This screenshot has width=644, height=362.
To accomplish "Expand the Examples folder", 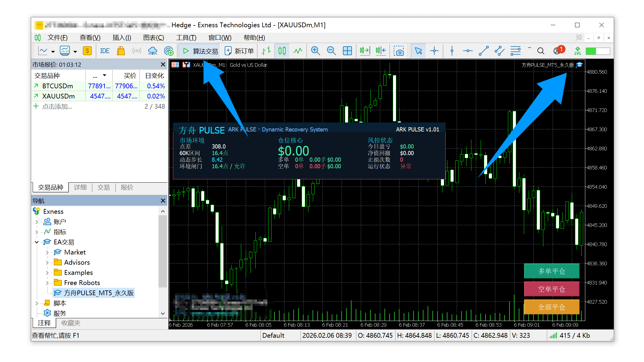I will pos(47,273).
